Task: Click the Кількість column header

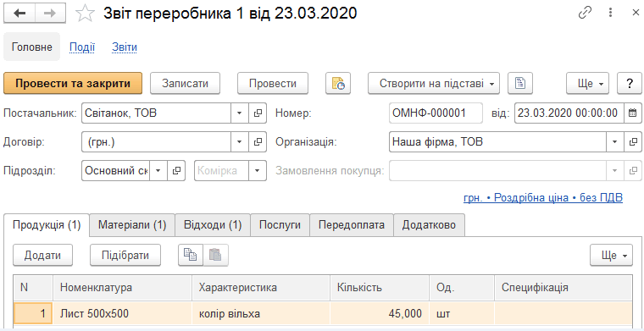Action: point(380,288)
